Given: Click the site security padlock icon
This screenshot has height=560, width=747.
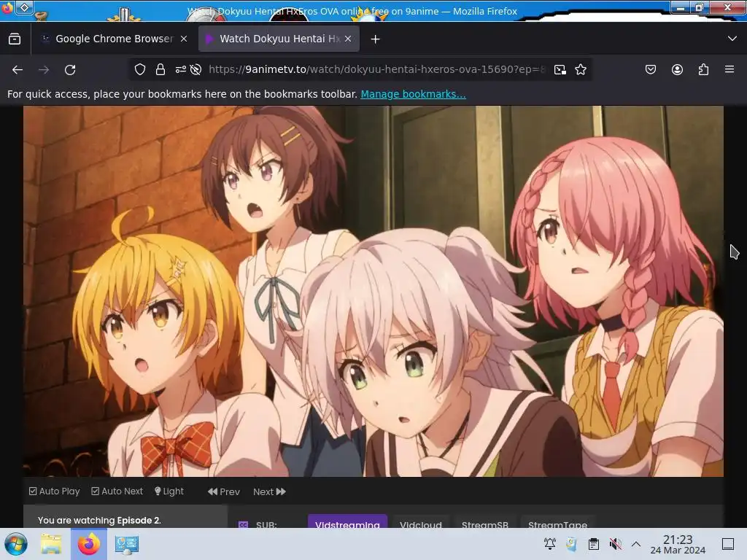Looking at the screenshot, I should [160, 69].
